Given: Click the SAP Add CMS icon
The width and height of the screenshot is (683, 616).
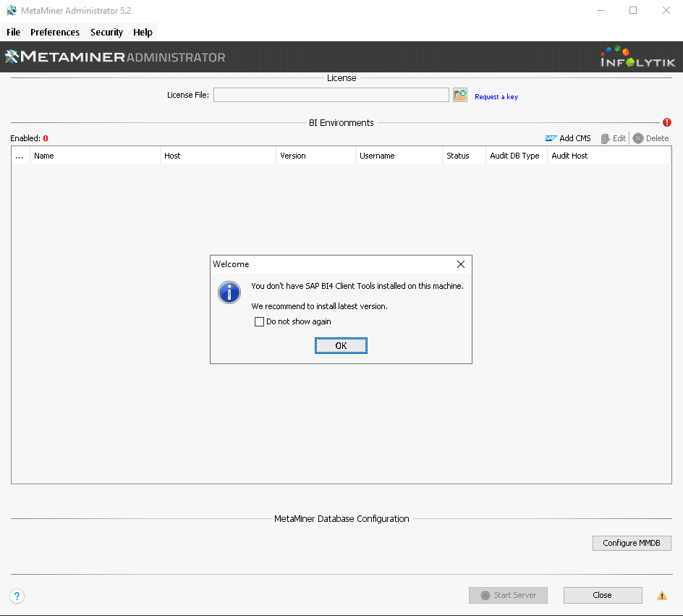Looking at the screenshot, I should coord(551,138).
